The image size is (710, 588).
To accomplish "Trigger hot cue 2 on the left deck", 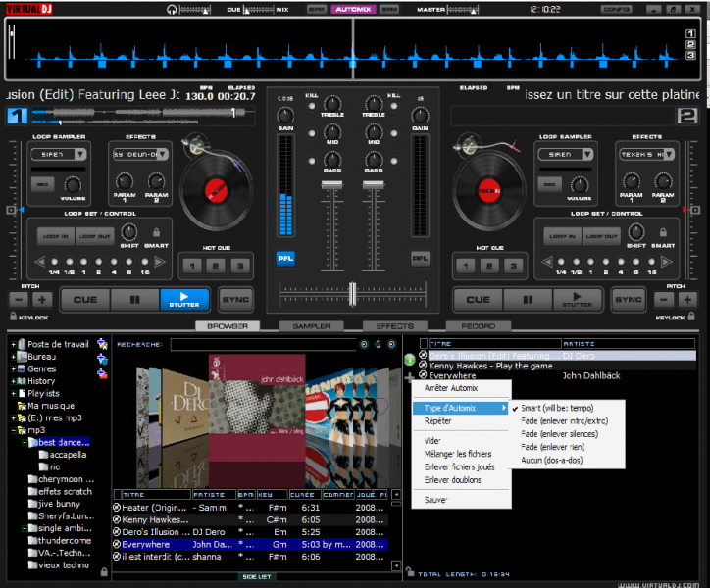I will 214,266.
